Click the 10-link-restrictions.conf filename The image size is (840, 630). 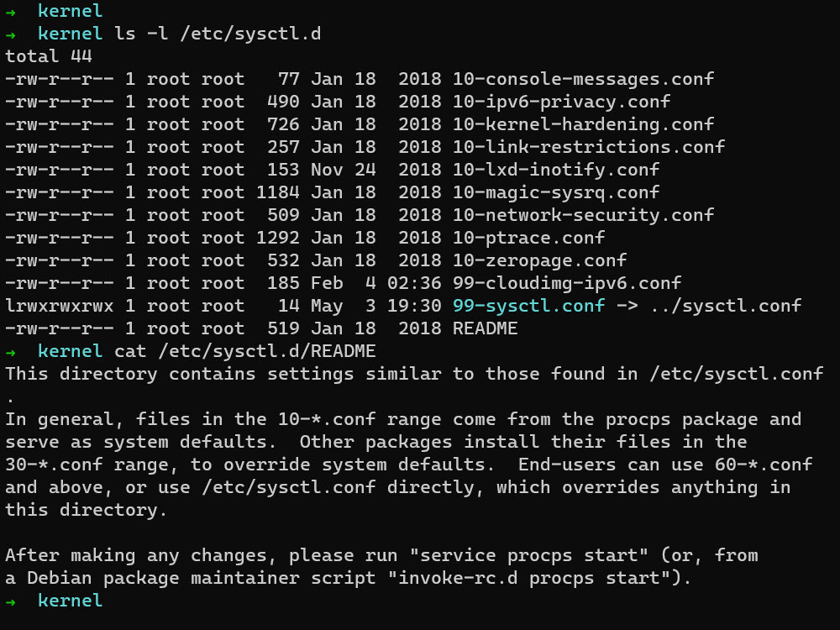588,147
